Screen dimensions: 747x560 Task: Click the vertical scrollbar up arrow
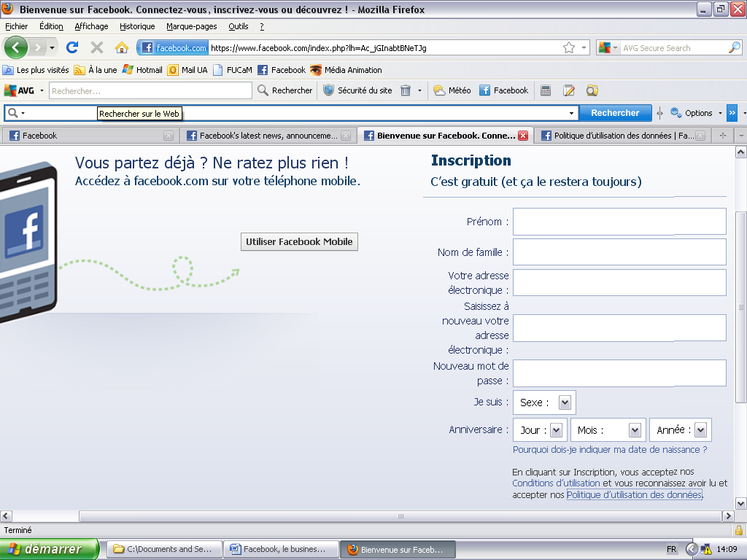click(741, 152)
